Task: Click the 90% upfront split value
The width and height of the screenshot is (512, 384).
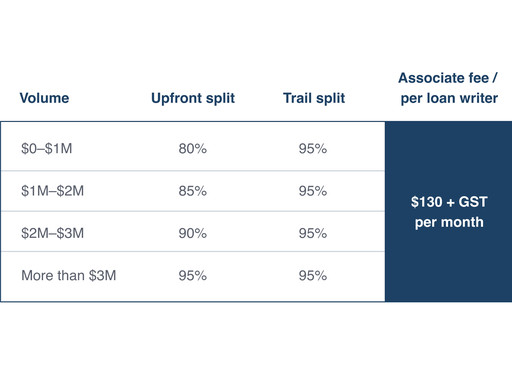Action: tap(193, 233)
